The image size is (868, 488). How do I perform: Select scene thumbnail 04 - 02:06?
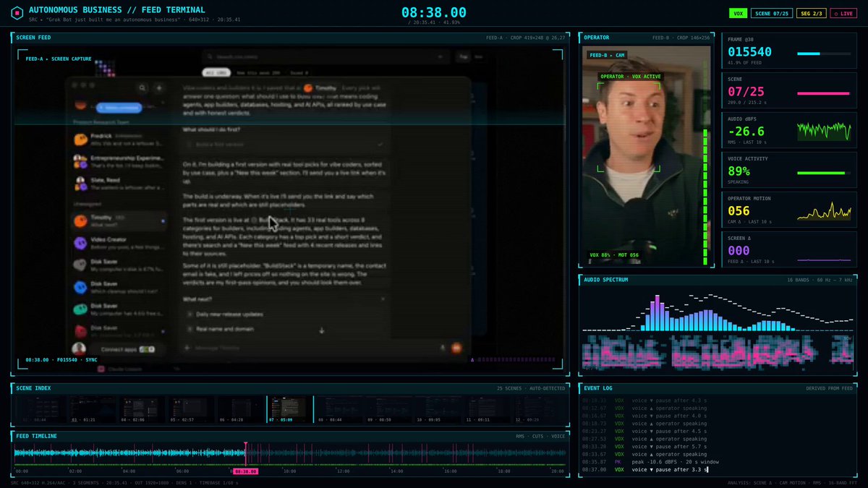(141, 409)
